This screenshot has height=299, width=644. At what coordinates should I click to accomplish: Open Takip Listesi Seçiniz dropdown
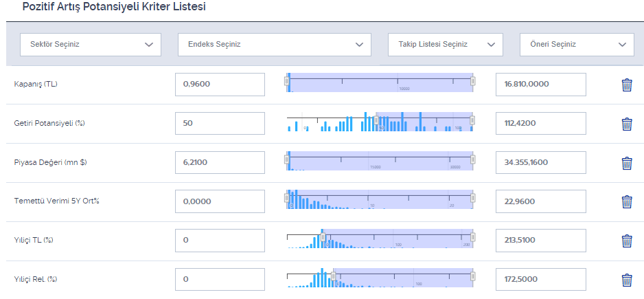pos(445,45)
